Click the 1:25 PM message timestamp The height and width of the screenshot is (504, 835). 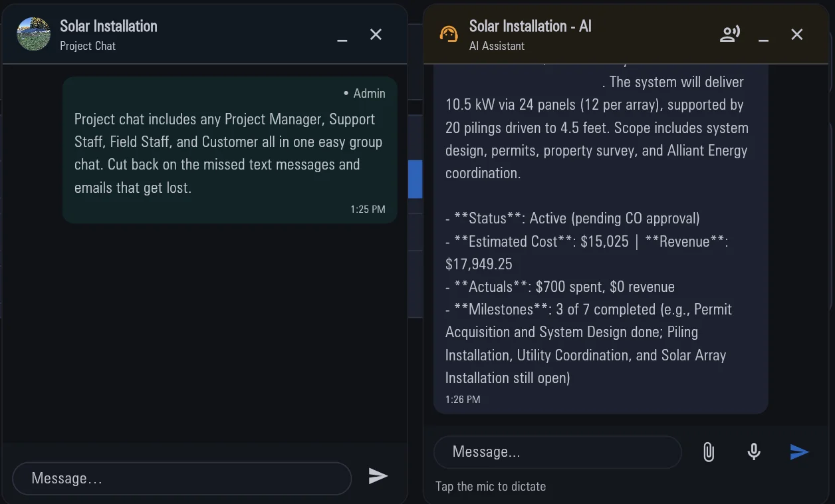click(368, 209)
